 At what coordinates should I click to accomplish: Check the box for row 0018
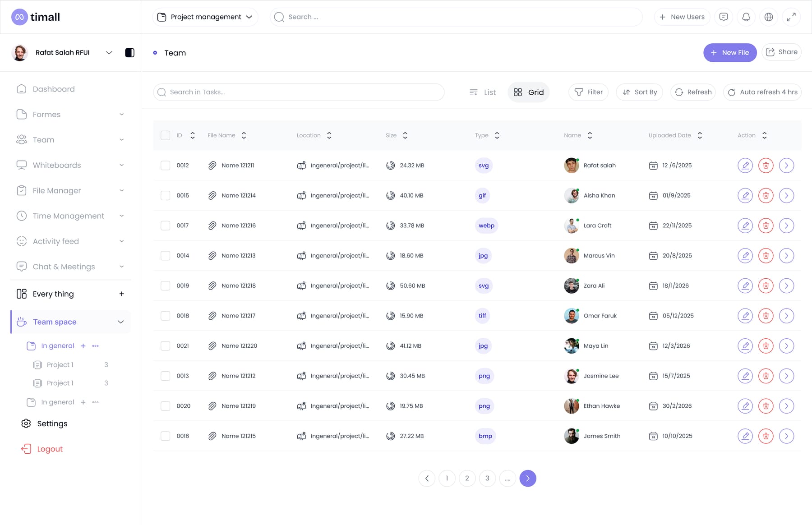pyautogui.click(x=166, y=316)
